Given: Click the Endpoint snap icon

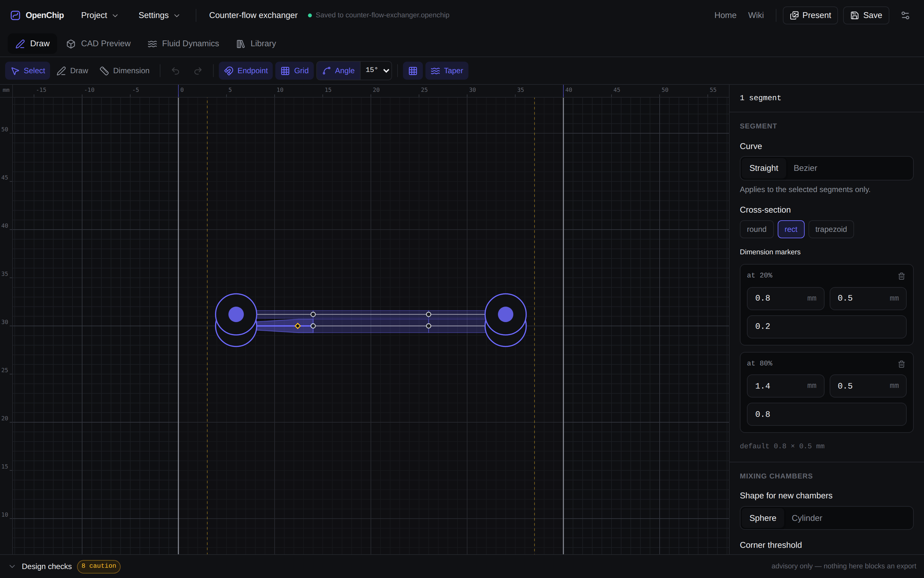Looking at the screenshot, I should click(228, 71).
